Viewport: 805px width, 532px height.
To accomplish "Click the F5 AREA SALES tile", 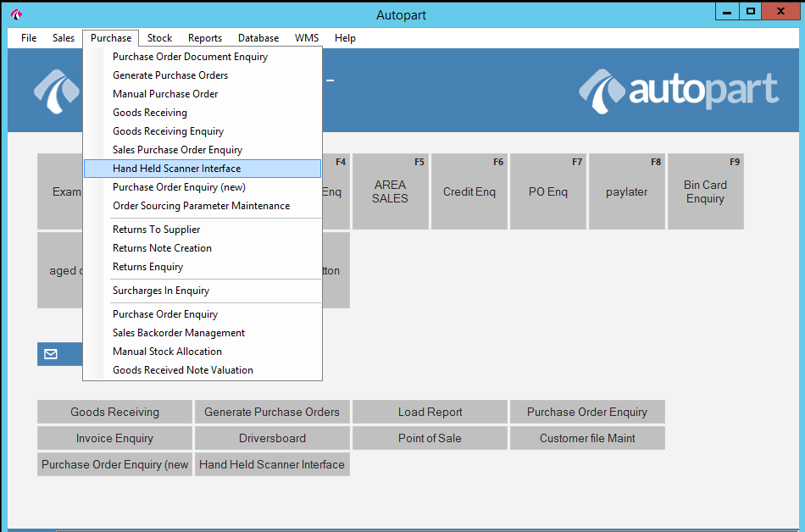I will (x=390, y=191).
